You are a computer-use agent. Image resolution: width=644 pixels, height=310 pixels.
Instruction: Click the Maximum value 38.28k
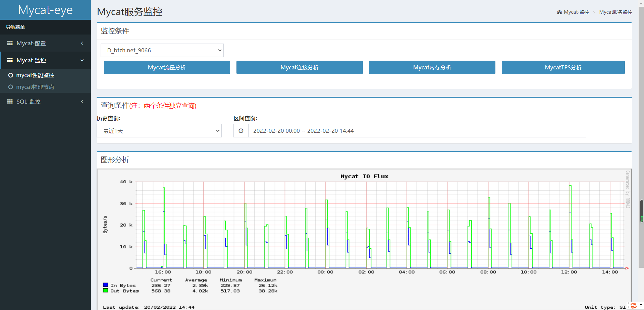point(268,291)
